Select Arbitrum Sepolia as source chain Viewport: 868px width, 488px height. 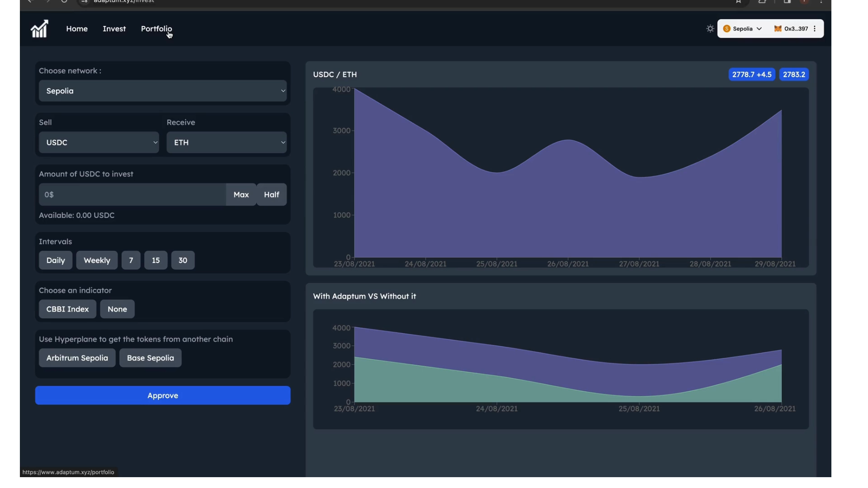tap(77, 358)
